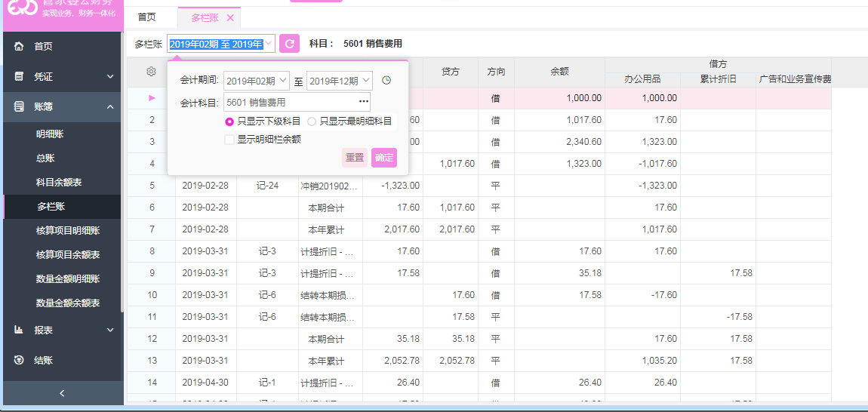868x412 pixels.
Task: Open 多栏账 in the sidebar
Action: [51, 207]
